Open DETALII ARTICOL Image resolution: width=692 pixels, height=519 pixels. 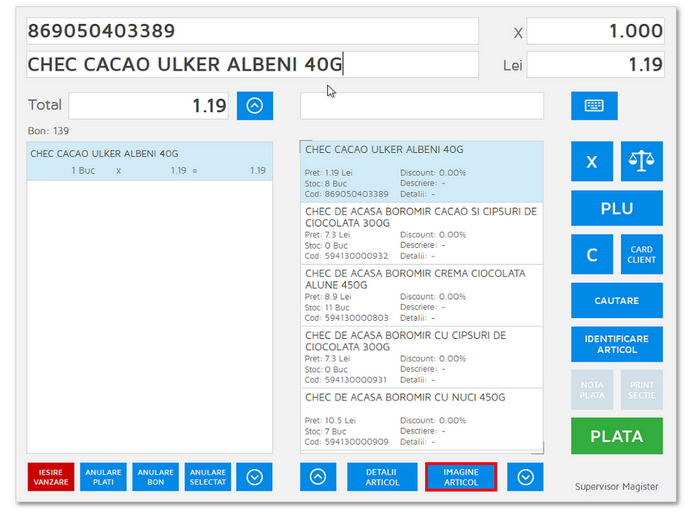click(382, 477)
